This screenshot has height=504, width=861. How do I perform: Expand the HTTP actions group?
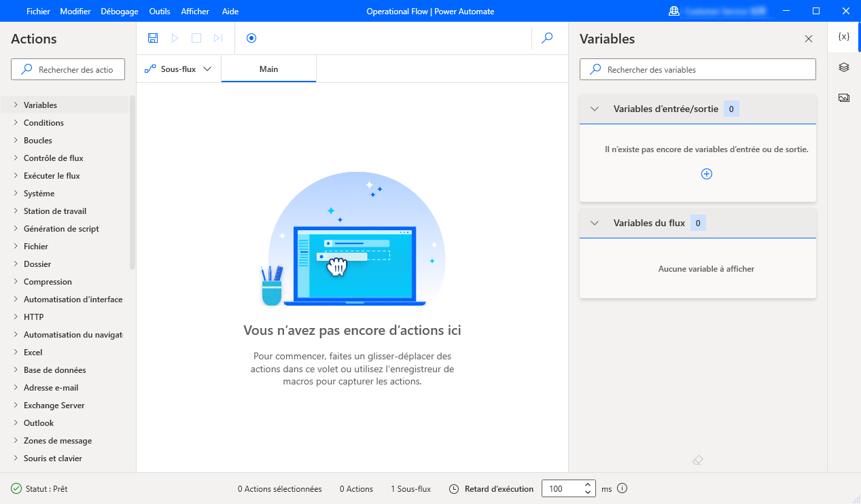16,317
